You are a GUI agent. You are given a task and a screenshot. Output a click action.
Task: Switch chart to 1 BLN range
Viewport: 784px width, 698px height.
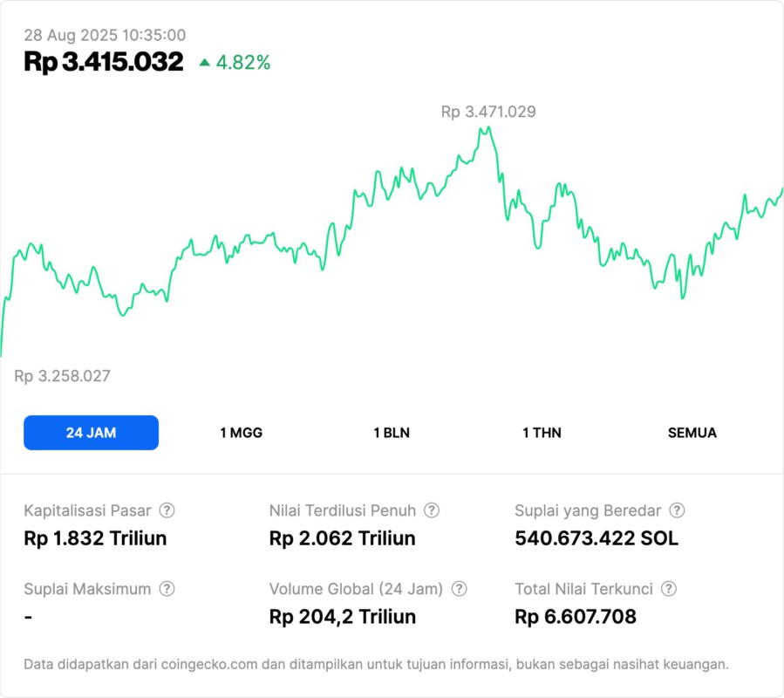pos(392,433)
